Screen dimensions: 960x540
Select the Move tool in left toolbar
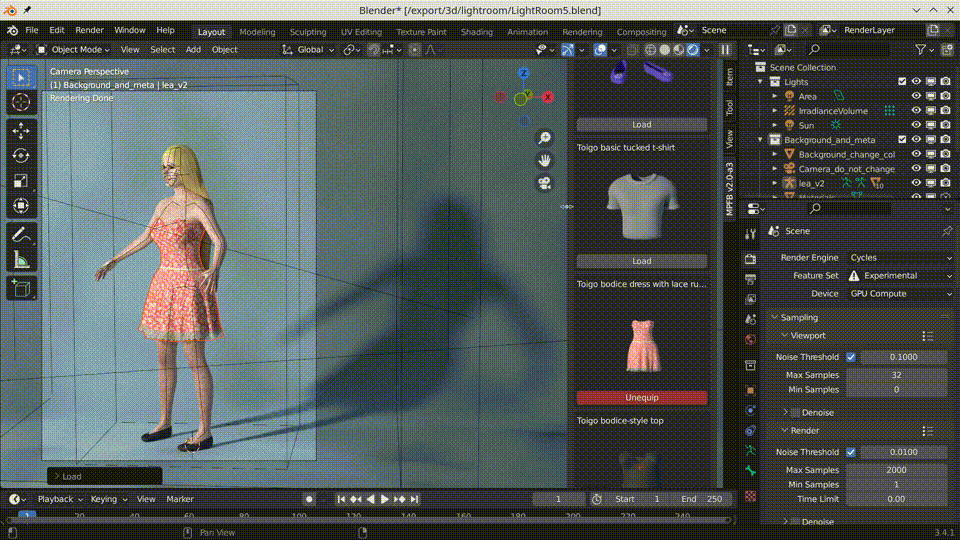tap(21, 130)
